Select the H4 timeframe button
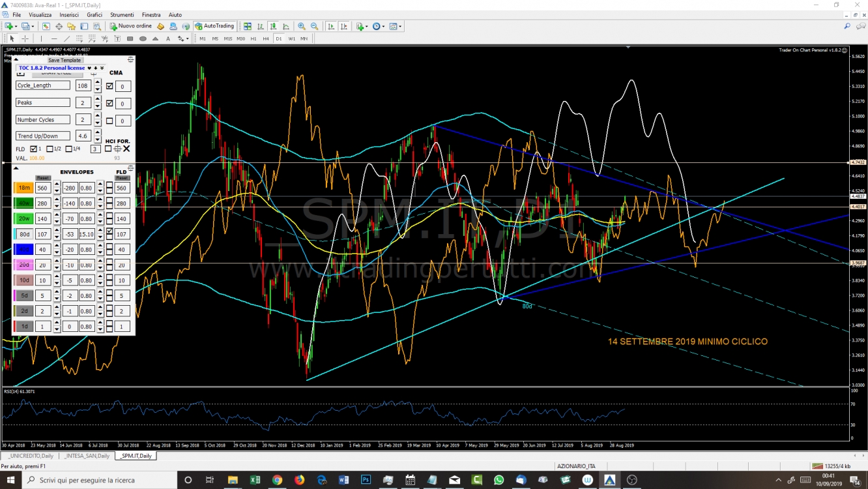 click(x=266, y=38)
